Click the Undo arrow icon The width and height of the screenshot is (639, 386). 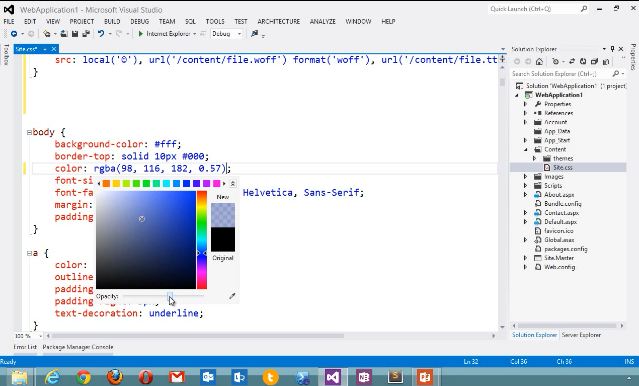tap(101, 34)
